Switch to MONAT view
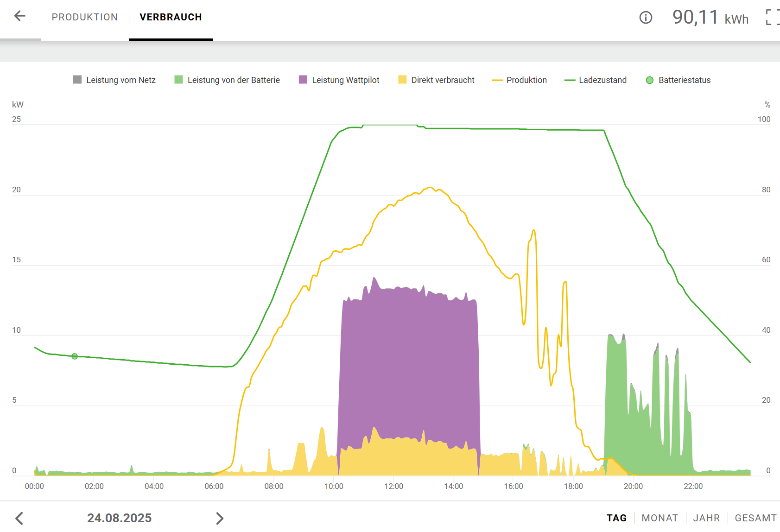The height and width of the screenshot is (532, 780). 660,518
